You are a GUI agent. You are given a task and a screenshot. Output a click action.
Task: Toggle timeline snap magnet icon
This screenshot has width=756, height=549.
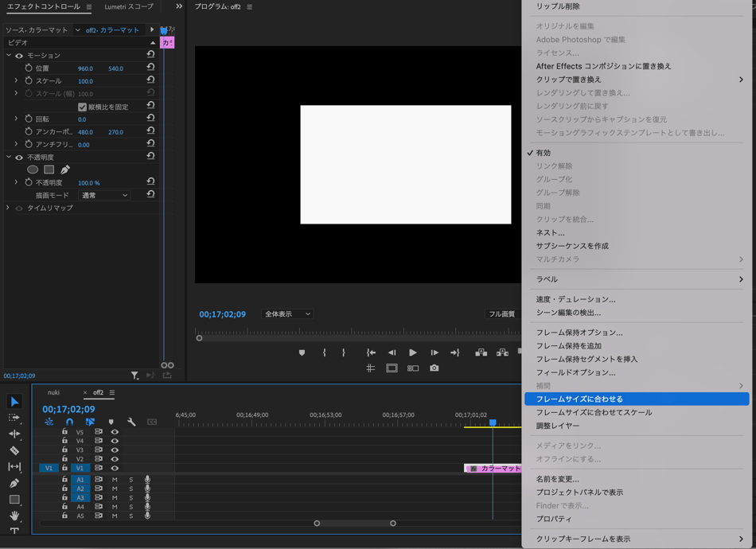pyautogui.click(x=69, y=422)
